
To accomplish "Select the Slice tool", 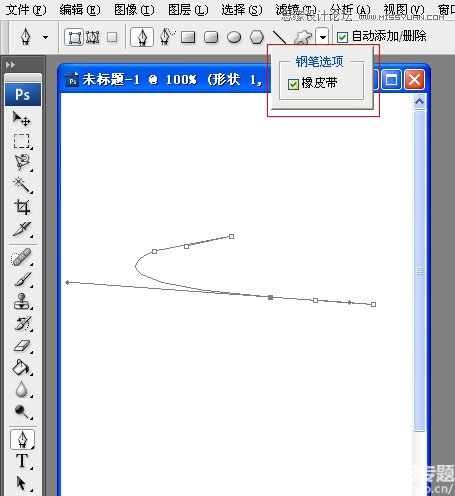I will point(22,229).
